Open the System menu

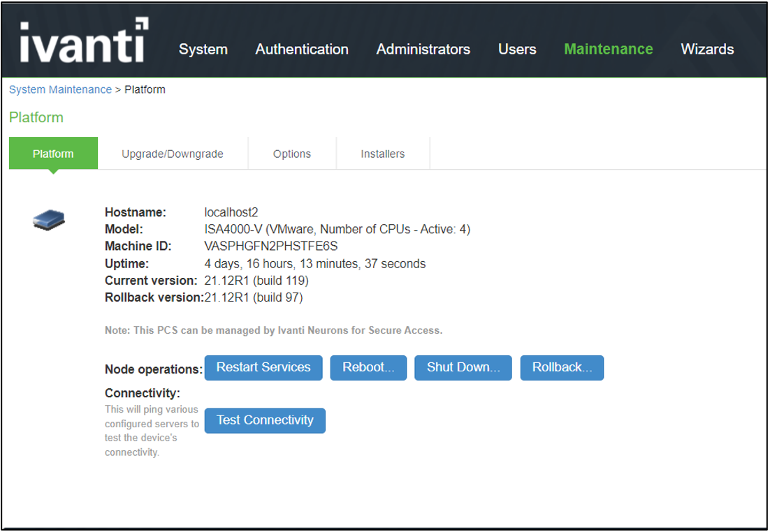click(203, 50)
